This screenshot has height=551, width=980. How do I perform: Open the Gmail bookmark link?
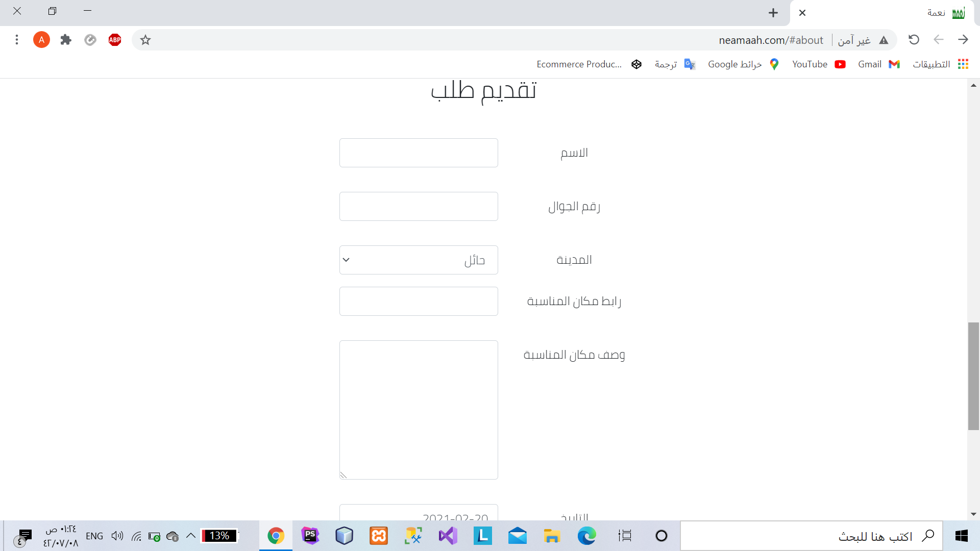[x=878, y=64]
